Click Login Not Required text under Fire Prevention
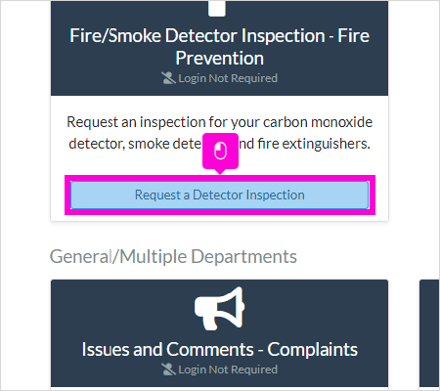Screen dimensions: 440x391 click(x=228, y=78)
